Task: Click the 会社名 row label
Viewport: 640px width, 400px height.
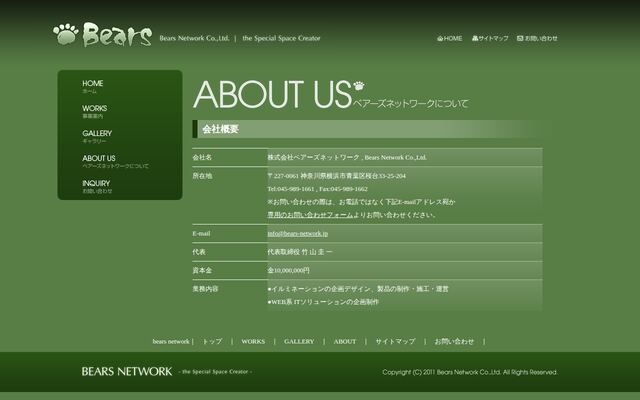Action: tap(202, 157)
